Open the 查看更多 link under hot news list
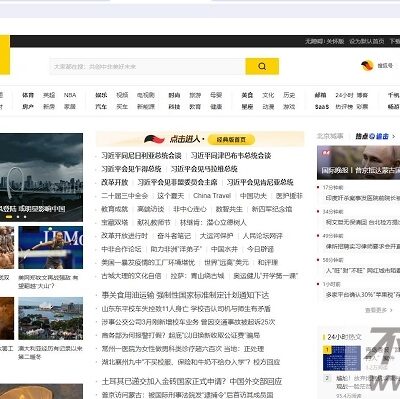 tap(378, 310)
